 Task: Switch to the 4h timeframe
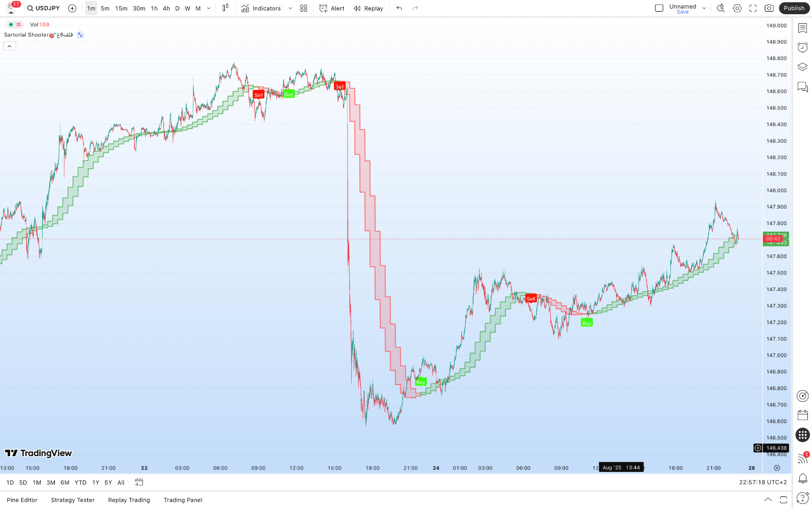166,8
